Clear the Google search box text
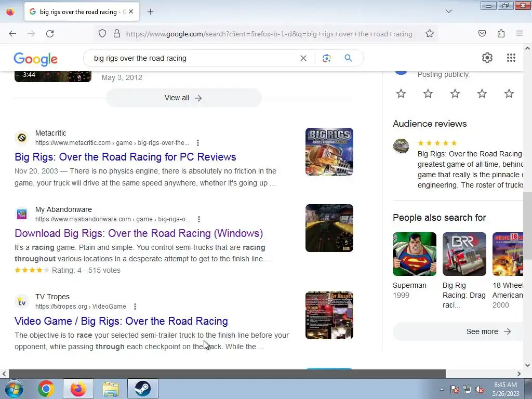 303,58
